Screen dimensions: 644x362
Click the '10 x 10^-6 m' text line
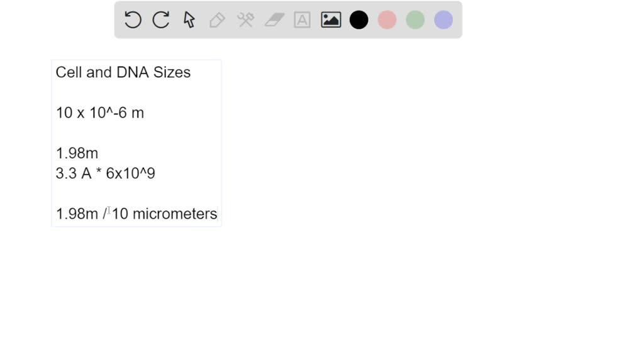click(99, 113)
